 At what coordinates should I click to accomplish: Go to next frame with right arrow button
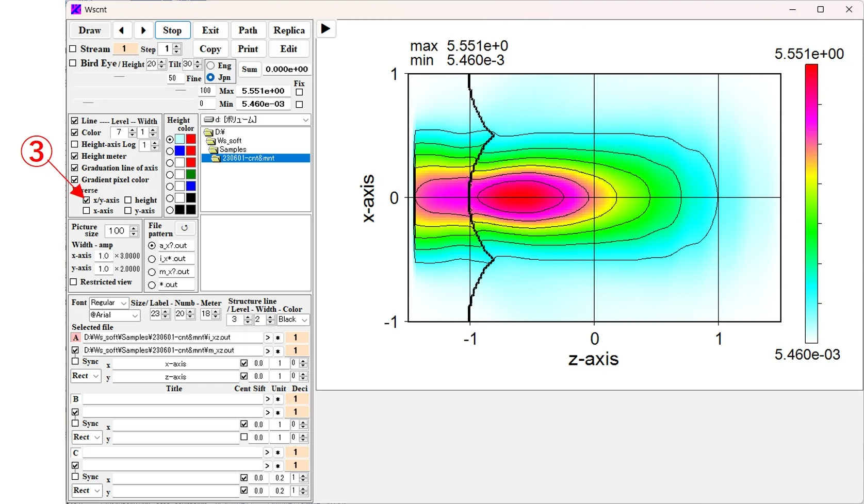(143, 30)
